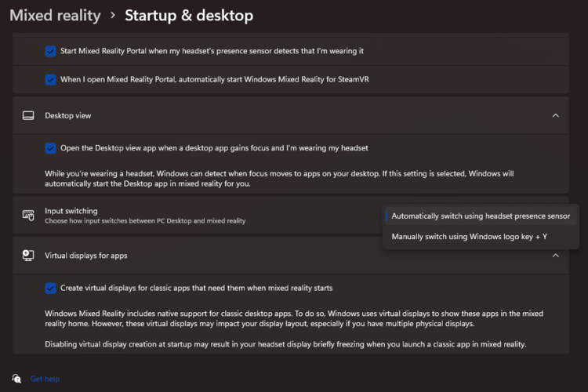Screen dimensions: 588x392
Task: Disable starting Portal on headset presence detection
Action: pyautogui.click(x=51, y=51)
